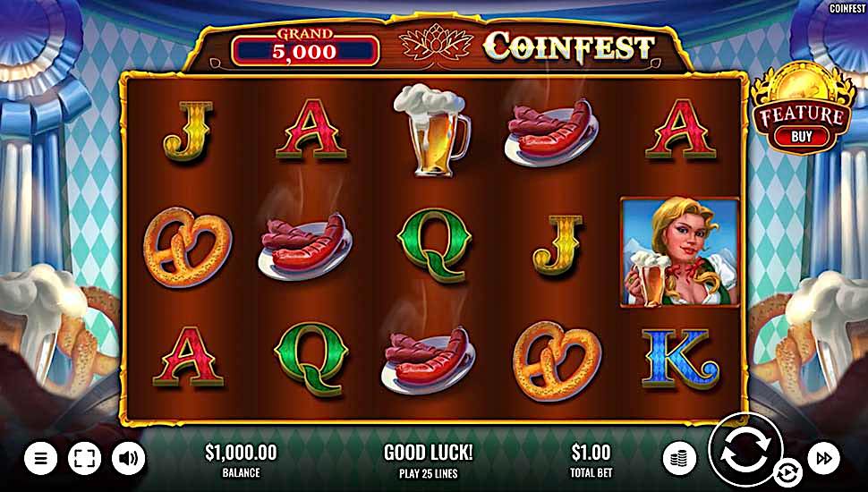Click the $1.00 total bet display
This screenshot has height=492, width=868.
591,459
